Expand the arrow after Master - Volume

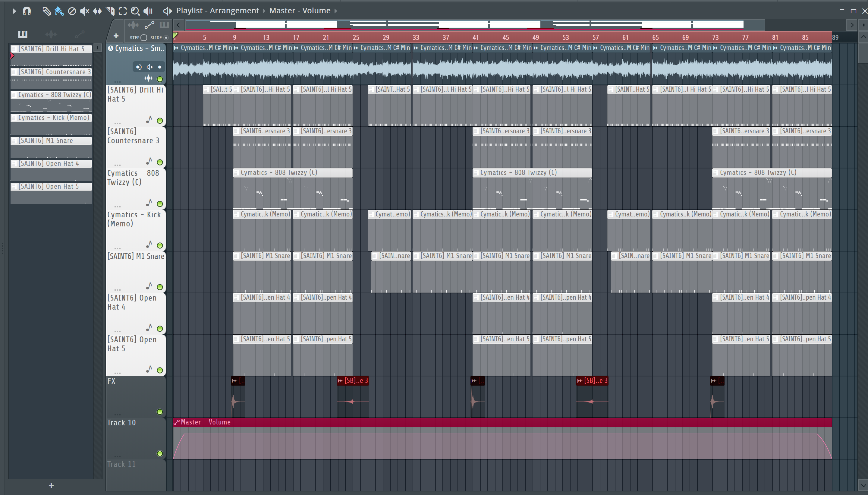(336, 11)
